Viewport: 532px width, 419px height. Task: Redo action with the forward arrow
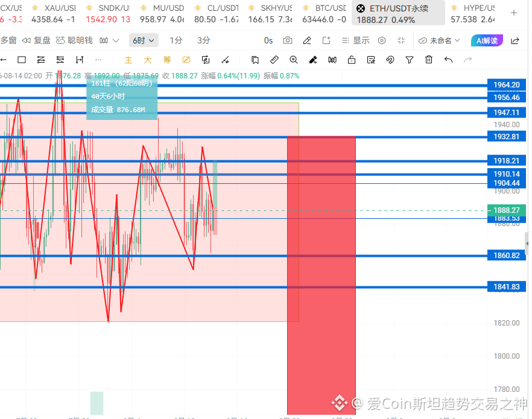pos(468,60)
